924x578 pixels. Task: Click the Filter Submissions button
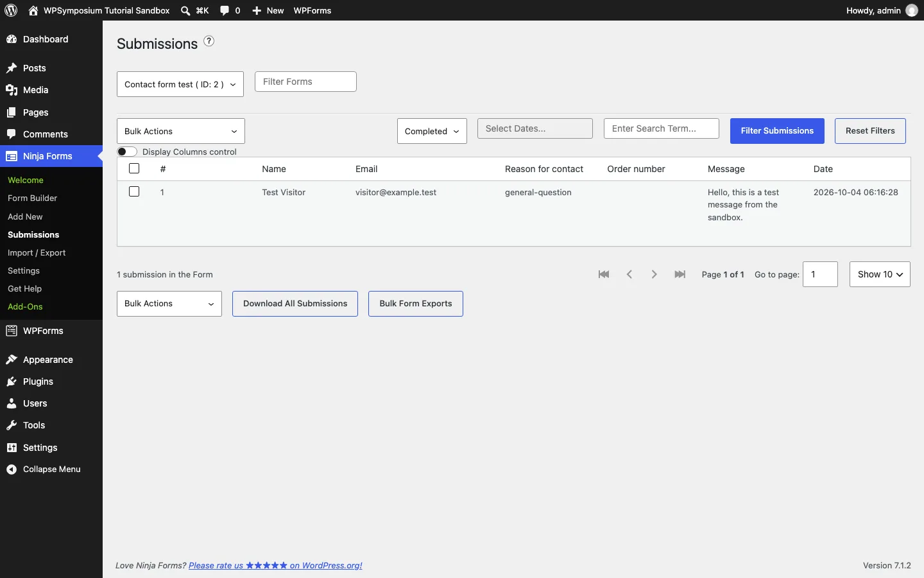(x=777, y=131)
